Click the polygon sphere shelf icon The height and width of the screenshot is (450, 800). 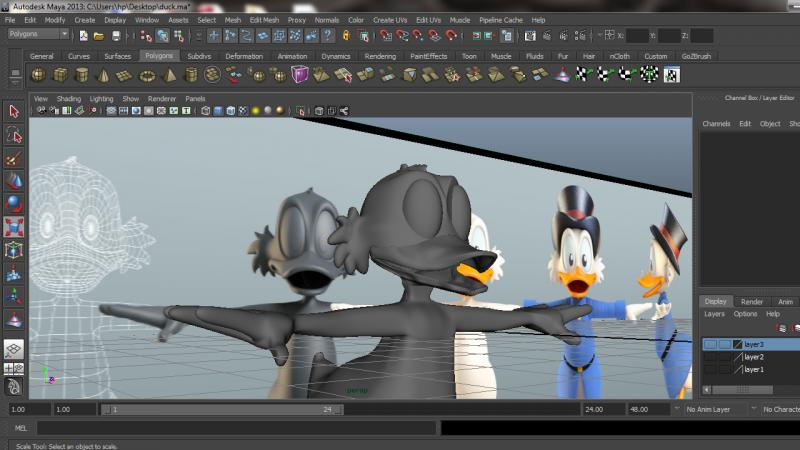(38, 75)
